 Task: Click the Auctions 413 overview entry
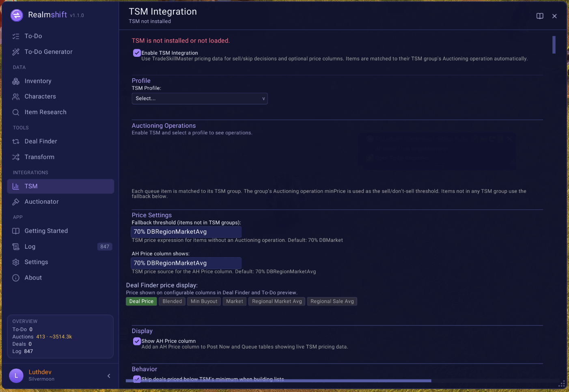pyautogui.click(x=42, y=337)
